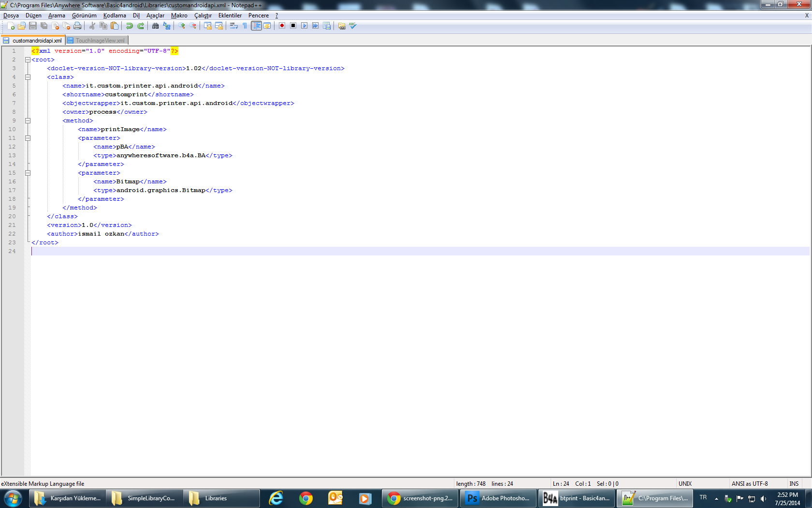This screenshot has width=812, height=508.
Task: Click the plugin folder-link toolbar icon
Action: [342, 26]
